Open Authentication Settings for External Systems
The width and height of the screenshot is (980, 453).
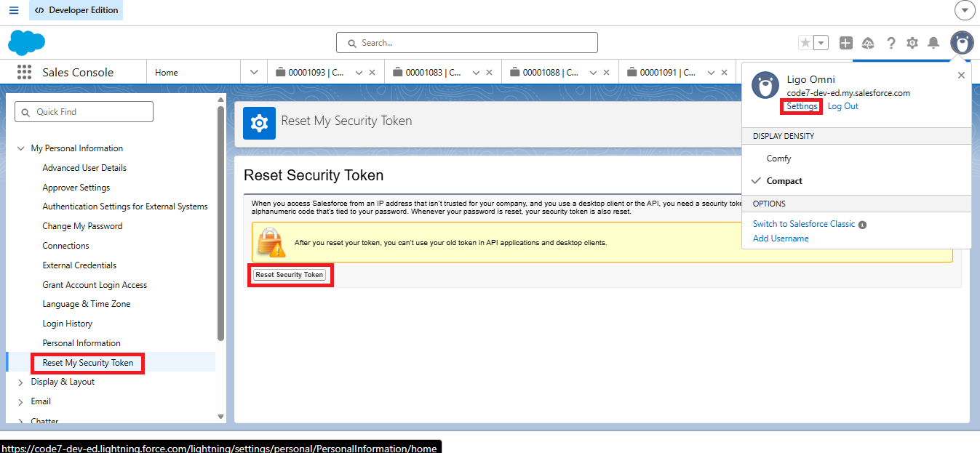125,207
